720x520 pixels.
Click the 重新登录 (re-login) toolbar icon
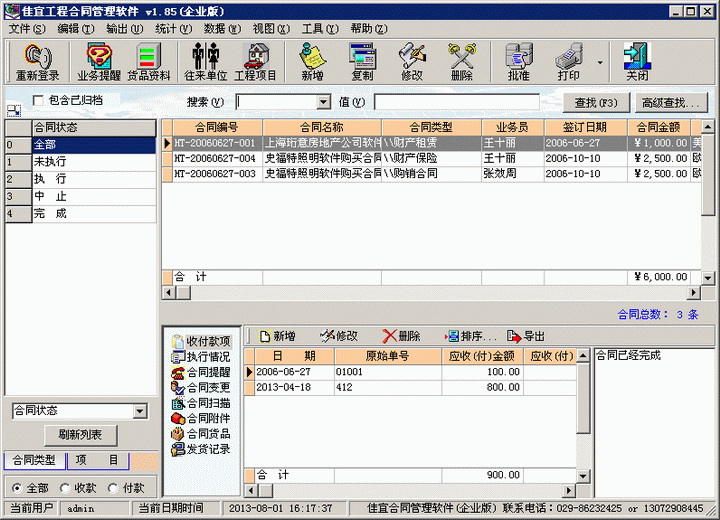pyautogui.click(x=37, y=62)
